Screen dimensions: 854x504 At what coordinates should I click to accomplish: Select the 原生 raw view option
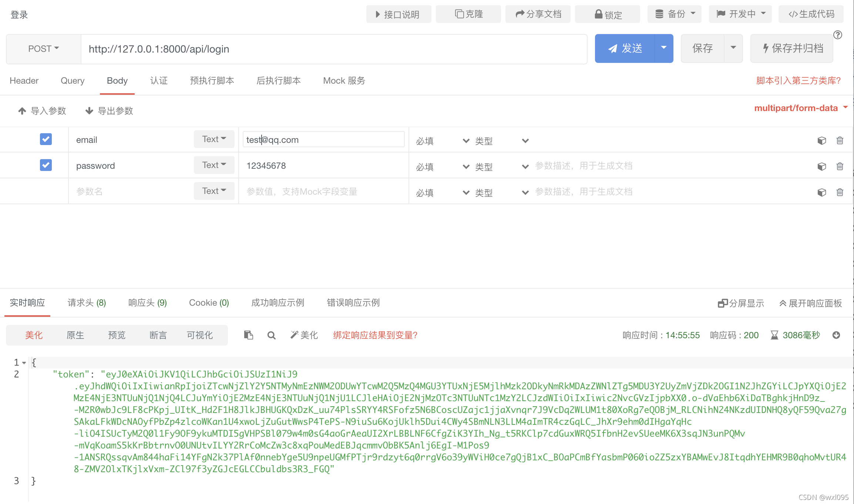click(x=75, y=335)
